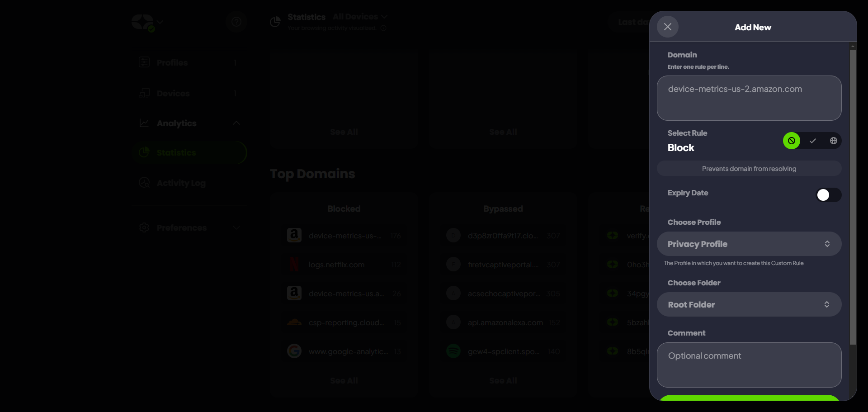Click See All under Blocked domains
The image size is (868, 412).
(344, 381)
